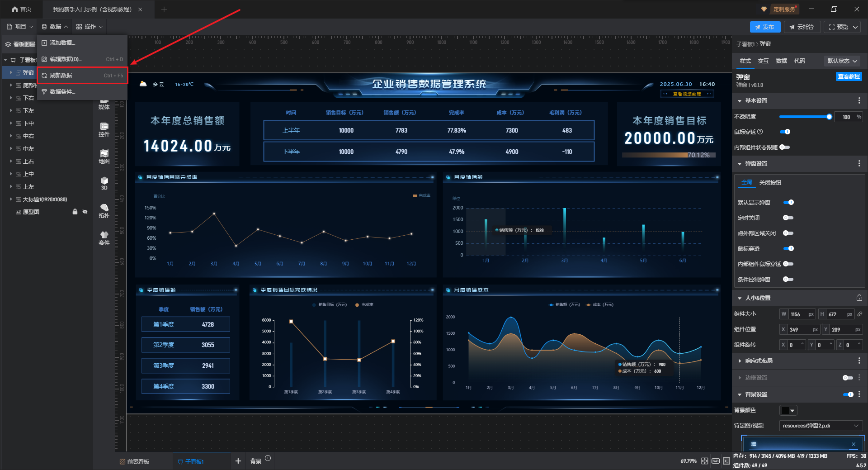Open the more options of 基本设置
This screenshot has height=470, width=868.
(x=859, y=101)
